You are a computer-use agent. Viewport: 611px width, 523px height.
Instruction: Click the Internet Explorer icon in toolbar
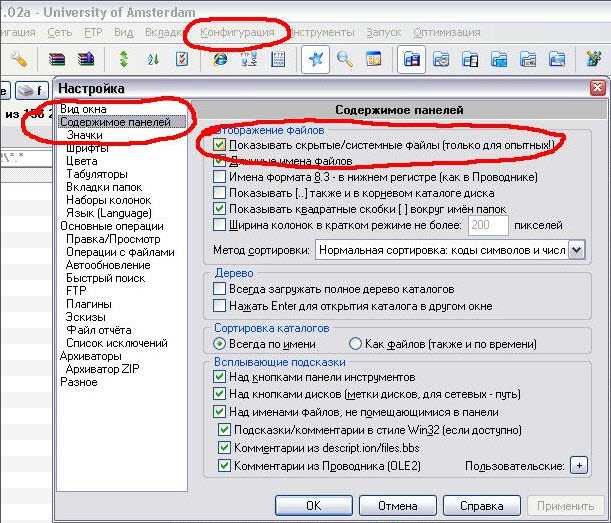pyautogui.click(x=220, y=60)
